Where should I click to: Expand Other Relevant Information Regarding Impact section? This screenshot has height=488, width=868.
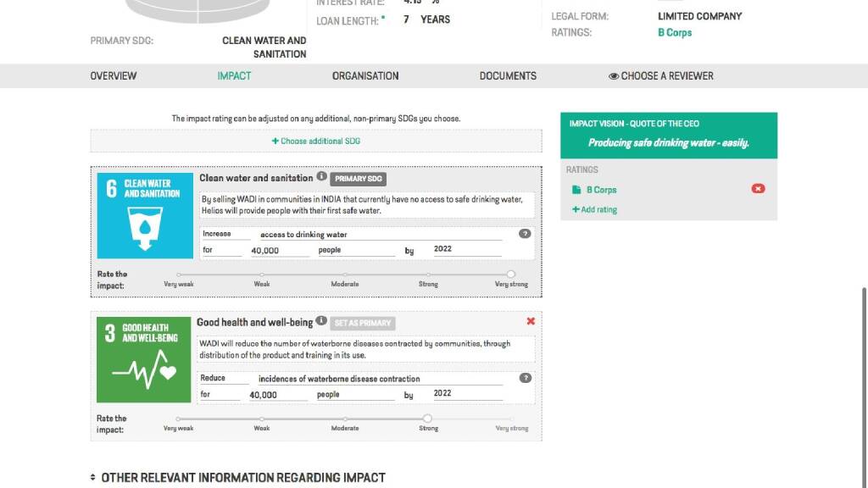click(237, 478)
